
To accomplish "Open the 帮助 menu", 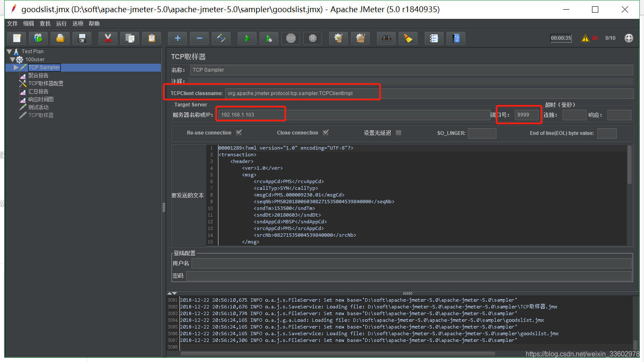I will coord(94,23).
